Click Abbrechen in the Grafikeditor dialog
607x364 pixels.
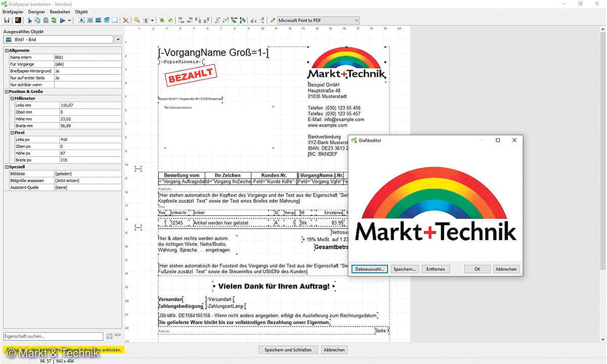coord(506,269)
